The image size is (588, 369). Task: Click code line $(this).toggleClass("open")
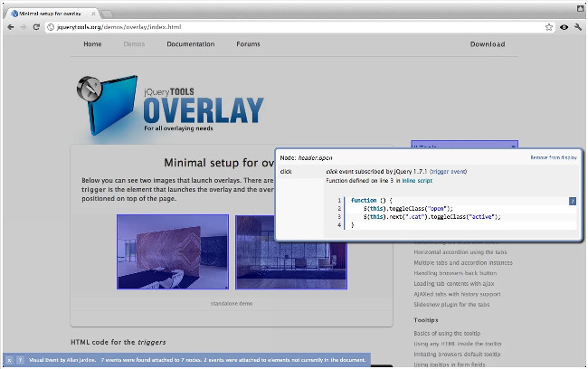pyautogui.click(x=408, y=209)
